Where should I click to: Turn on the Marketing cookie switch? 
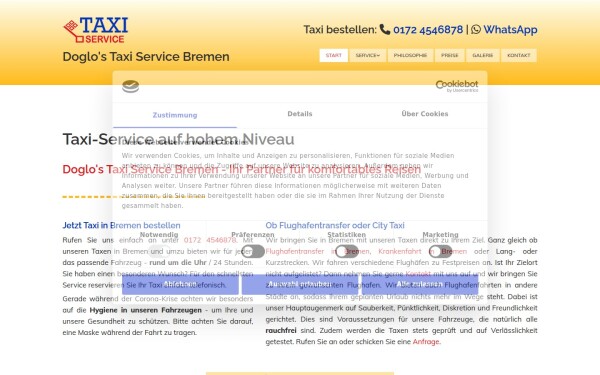pos(440,251)
